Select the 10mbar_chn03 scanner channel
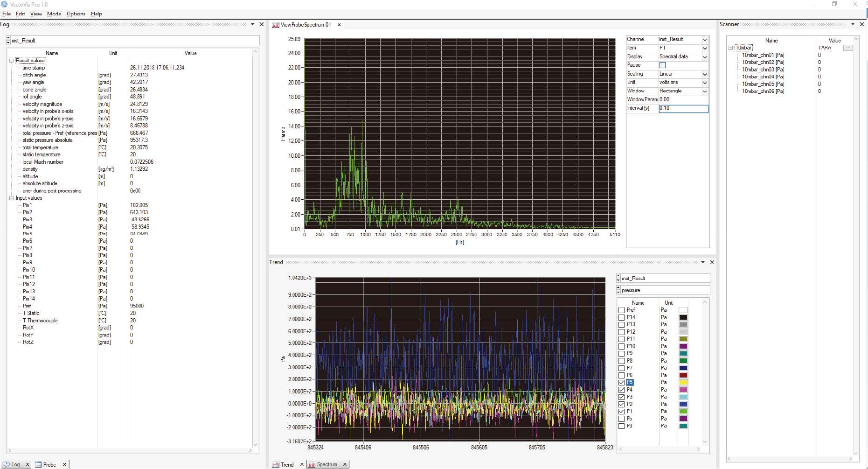 (x=763, y=70)
